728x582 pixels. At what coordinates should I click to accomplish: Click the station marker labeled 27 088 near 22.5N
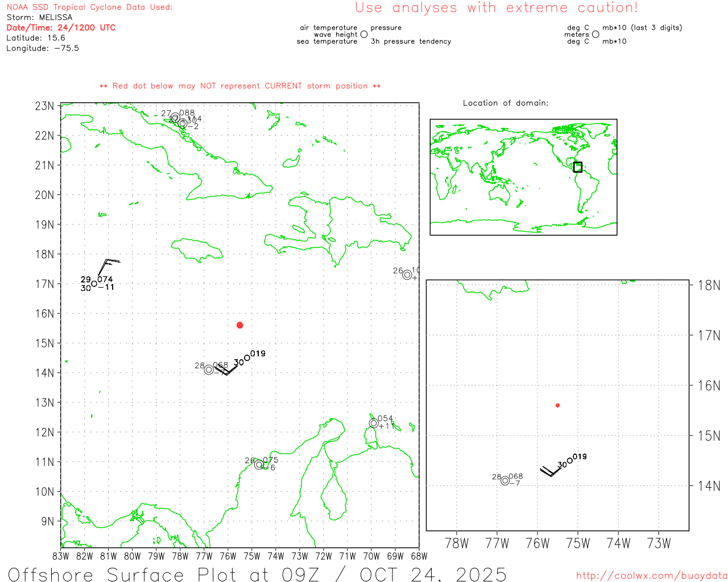point(176,118)
